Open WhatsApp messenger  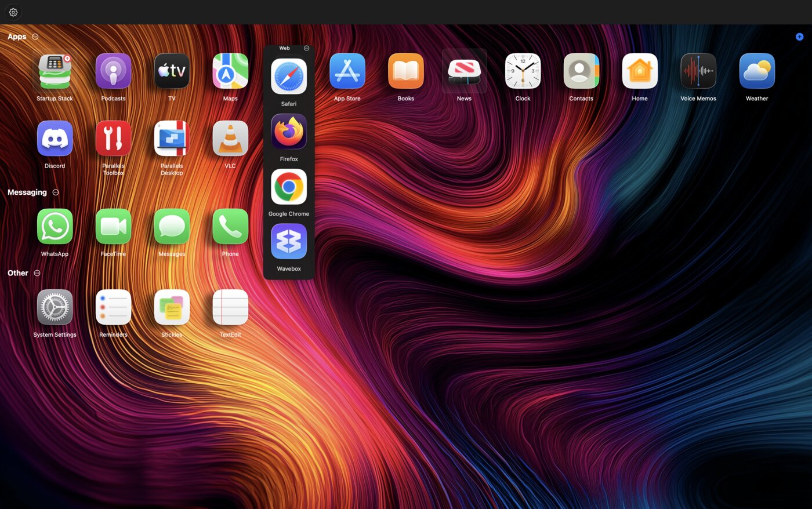55,227
